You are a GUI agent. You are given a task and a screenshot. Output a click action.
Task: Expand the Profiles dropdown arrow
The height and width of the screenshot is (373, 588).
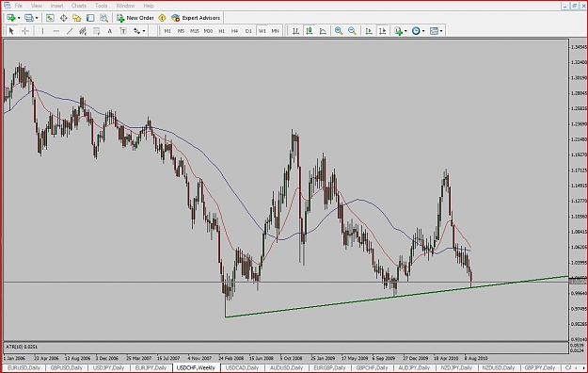coord(37,18)
